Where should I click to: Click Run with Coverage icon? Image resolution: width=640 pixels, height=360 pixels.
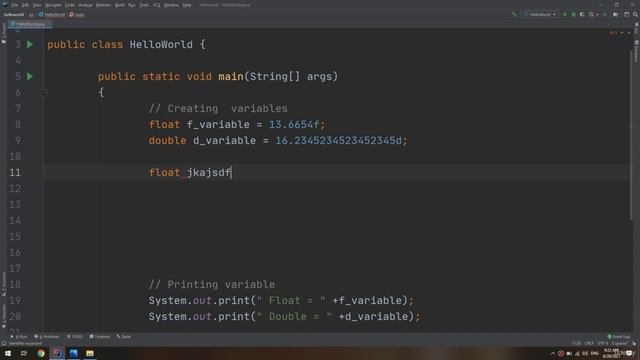tap(582, 14)
